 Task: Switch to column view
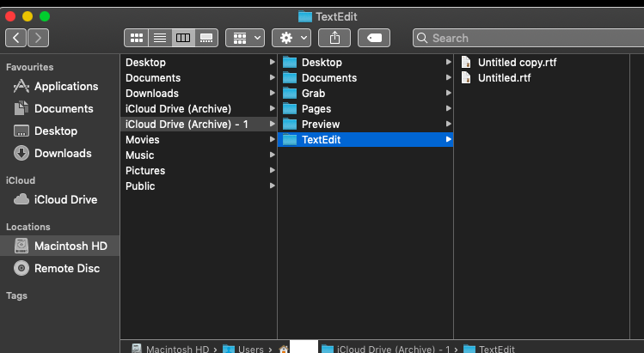183,38
